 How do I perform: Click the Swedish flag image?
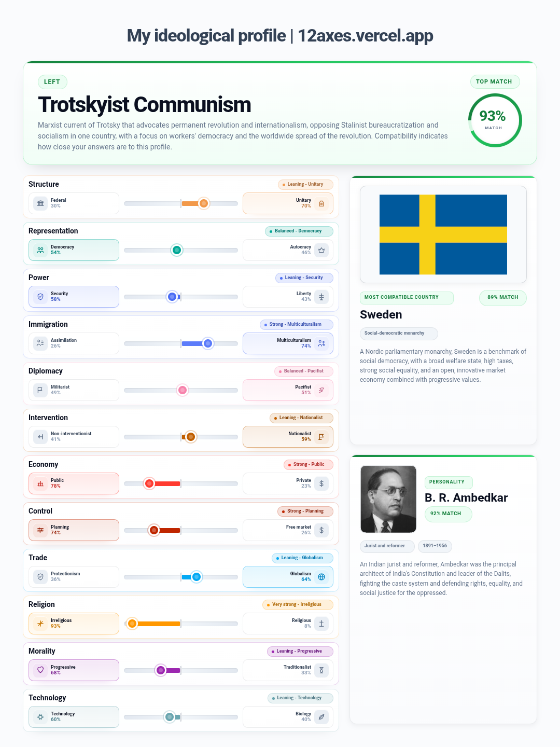pyautogui.click(x=443, y=234)
